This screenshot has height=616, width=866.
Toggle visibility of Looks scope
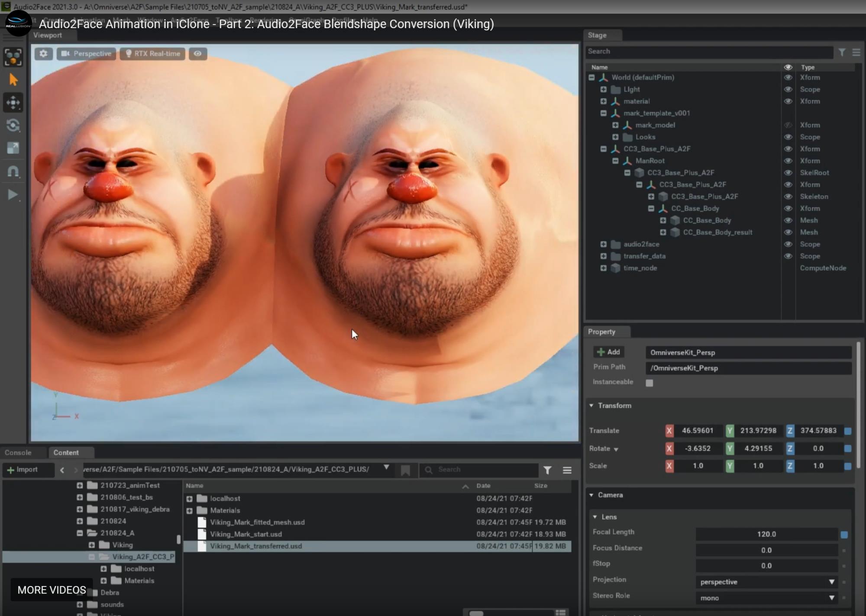(x=788, y=137)
